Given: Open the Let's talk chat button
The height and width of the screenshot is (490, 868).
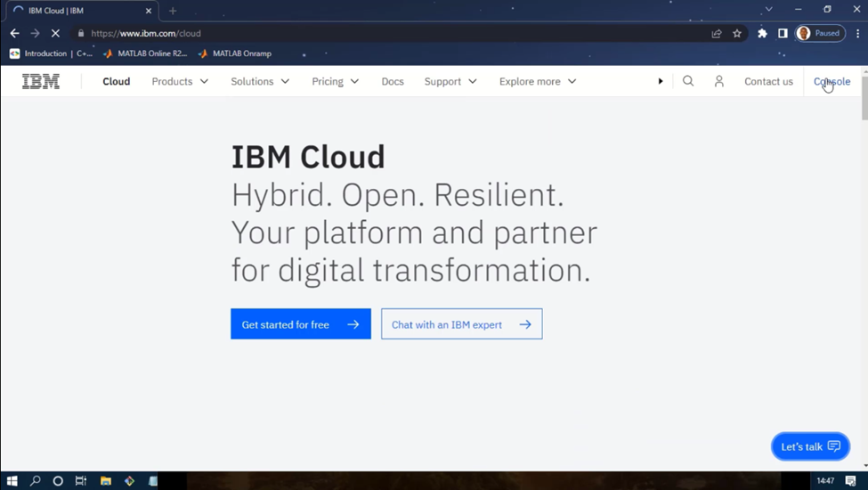Looking at the screenshot, I should (810, 446).
